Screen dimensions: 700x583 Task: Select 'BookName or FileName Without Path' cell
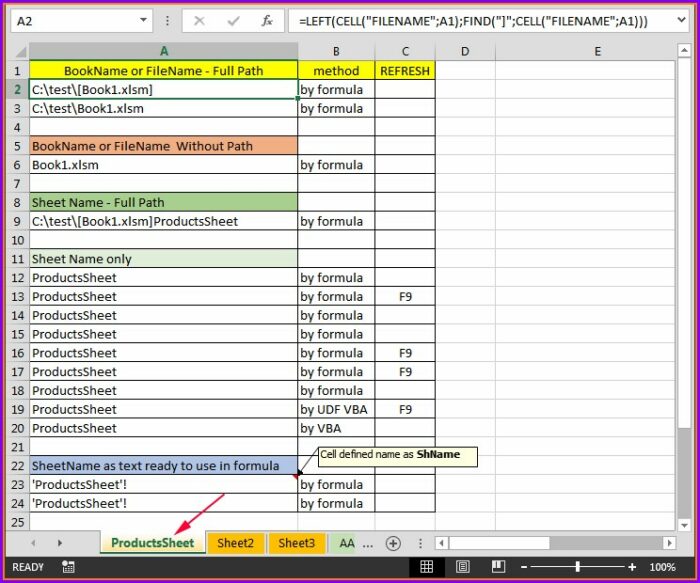tap(163, 146)
